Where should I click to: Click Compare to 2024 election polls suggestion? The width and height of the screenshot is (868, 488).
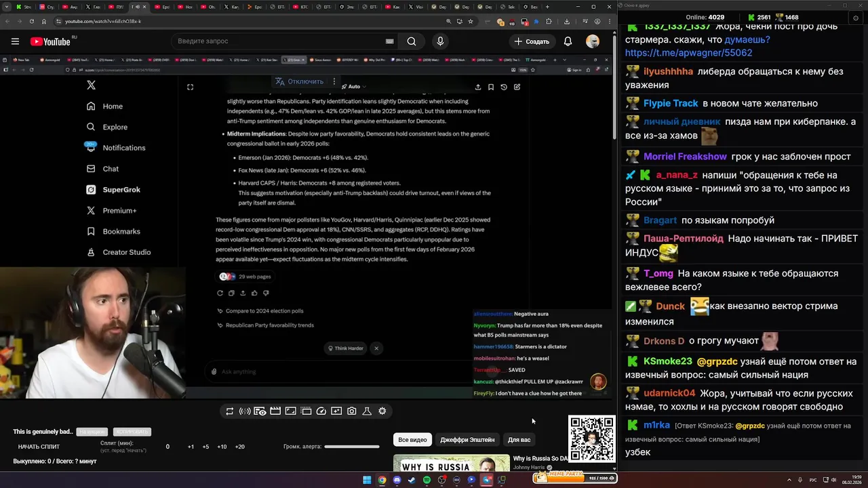pos(264,311)
